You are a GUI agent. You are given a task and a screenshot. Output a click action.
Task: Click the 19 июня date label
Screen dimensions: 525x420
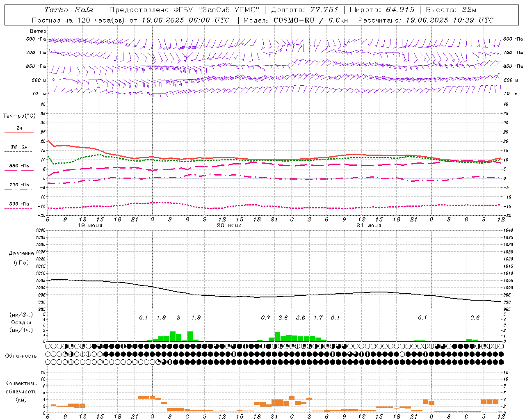90,226
